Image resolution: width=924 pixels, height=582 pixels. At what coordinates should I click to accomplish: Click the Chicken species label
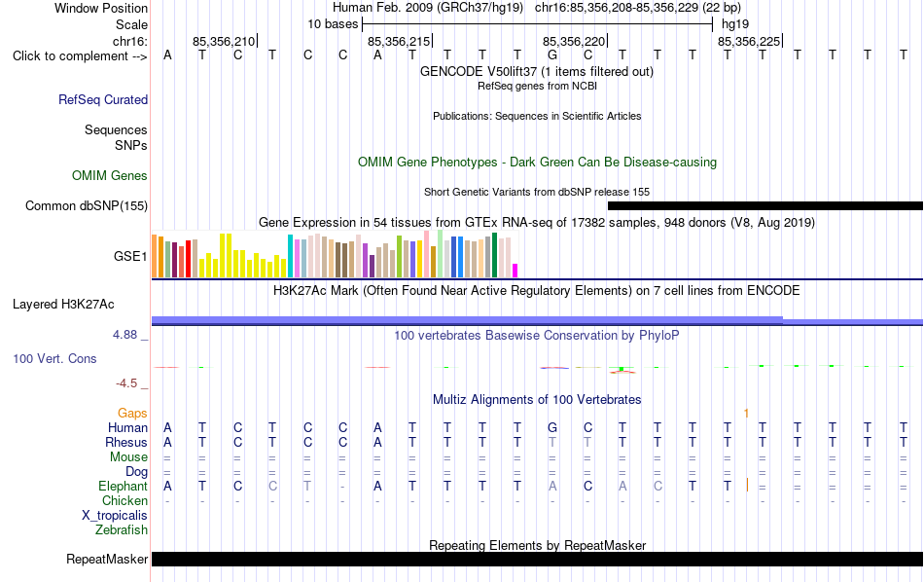click(x=124, y=500)
